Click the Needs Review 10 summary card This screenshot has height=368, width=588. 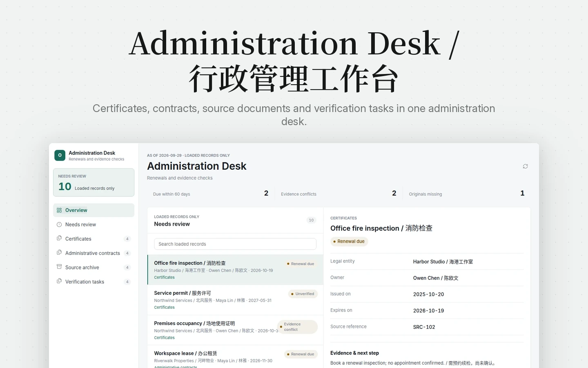pyautogui.click(x=94, y=182)
